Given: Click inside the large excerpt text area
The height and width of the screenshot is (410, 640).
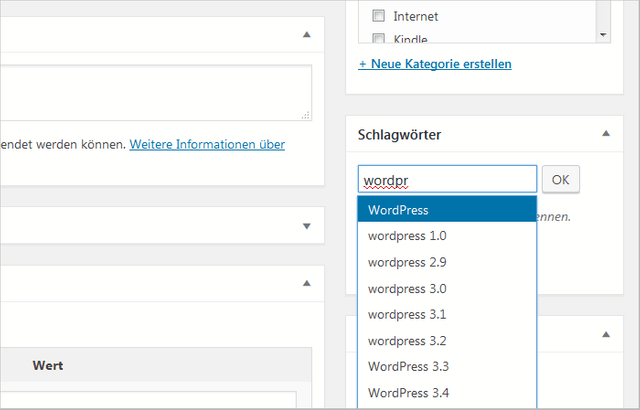Looking at the screenshot, I should (x=150, y=93).
